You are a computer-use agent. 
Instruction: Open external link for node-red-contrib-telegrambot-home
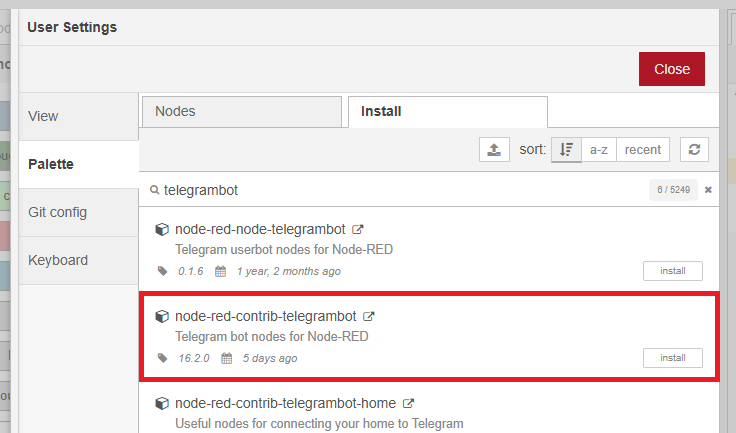tap(407, 403)
